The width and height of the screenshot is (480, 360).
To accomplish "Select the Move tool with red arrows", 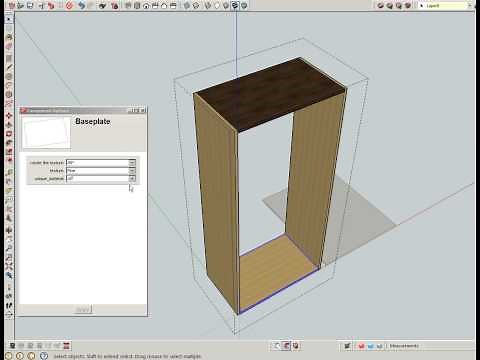I will (9, 116).
